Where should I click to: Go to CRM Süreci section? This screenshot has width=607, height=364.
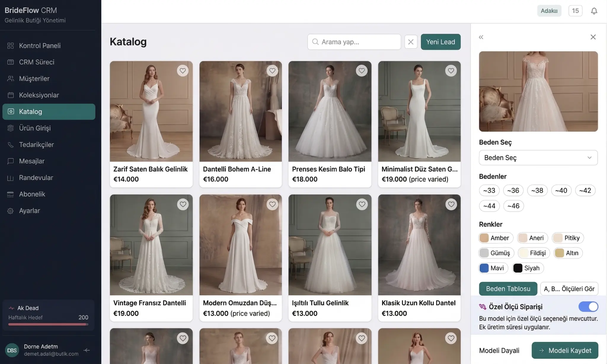click(x=49, y=62)
